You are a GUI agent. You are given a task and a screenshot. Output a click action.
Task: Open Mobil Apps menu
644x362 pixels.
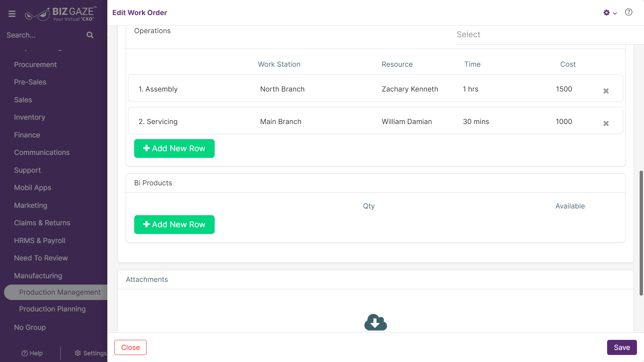pos(33,188)
